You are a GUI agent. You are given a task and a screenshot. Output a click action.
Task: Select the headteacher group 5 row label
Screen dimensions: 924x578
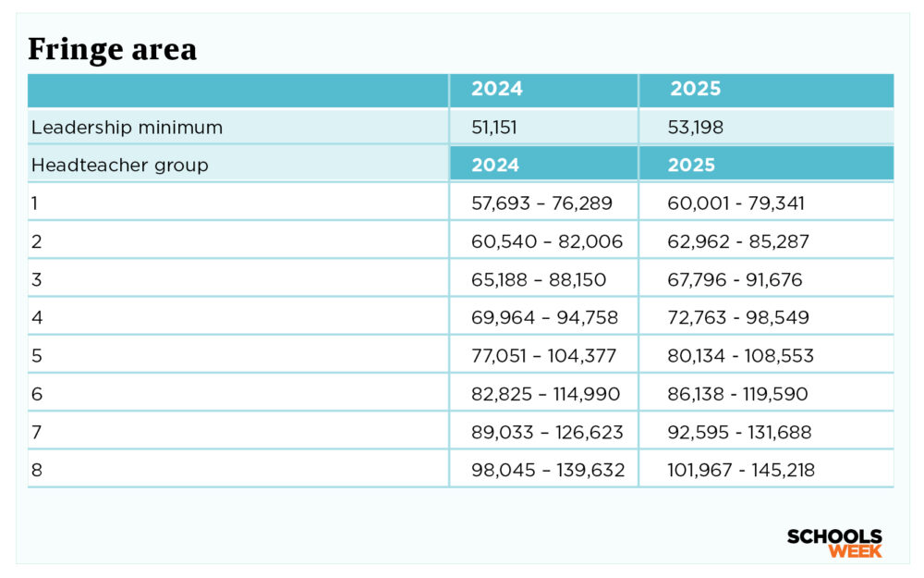37,355
